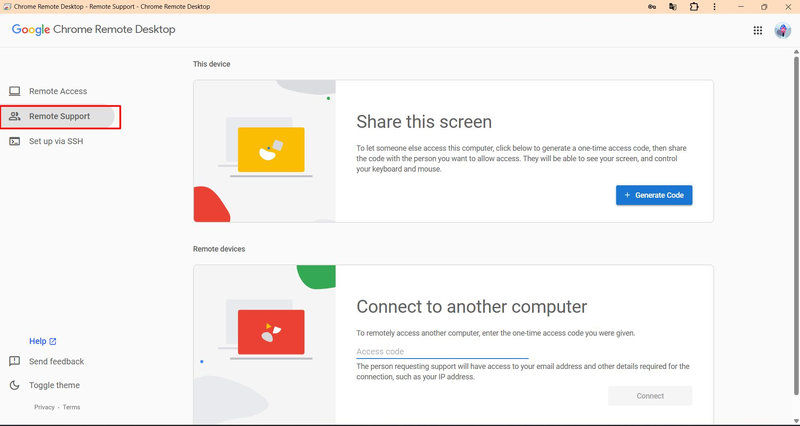Open the password key icon in title bar
Viewport: 800px width, 426px height.
[x=652, y=7]
